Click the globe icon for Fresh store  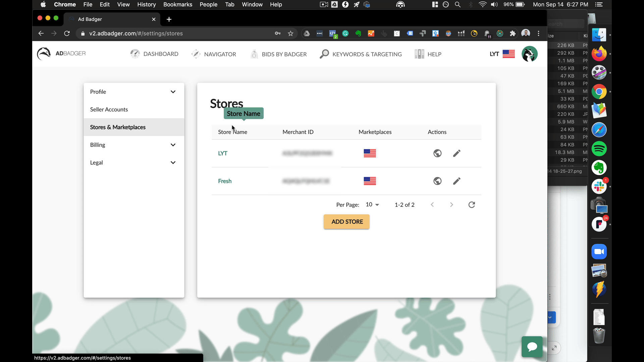437,181
